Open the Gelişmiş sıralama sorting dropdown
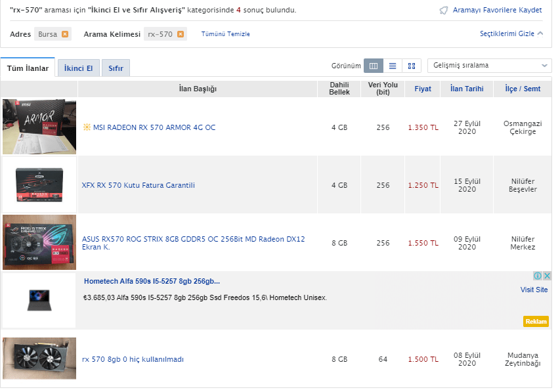The width and height of the screenshot is (560, 392). pos(489,66)
